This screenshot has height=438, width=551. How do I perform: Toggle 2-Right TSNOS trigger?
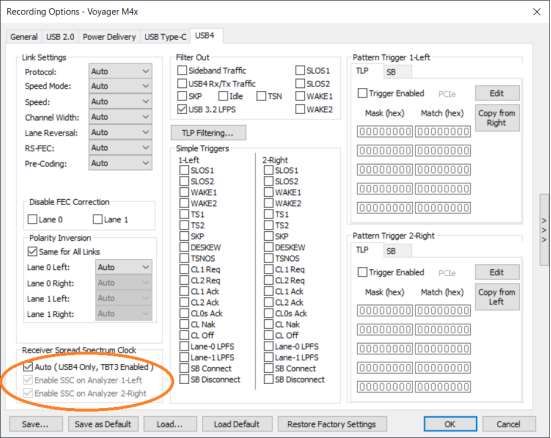click(268, 258)
